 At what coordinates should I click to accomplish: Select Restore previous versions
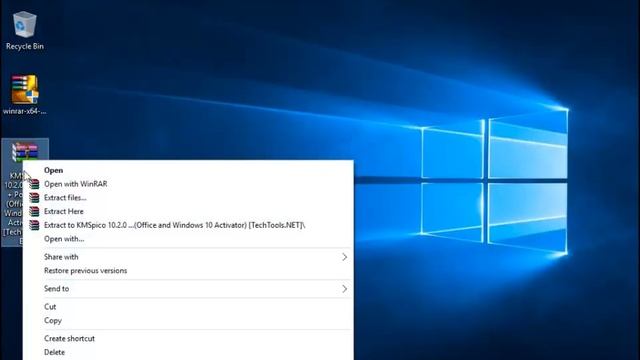click(188, 271)
